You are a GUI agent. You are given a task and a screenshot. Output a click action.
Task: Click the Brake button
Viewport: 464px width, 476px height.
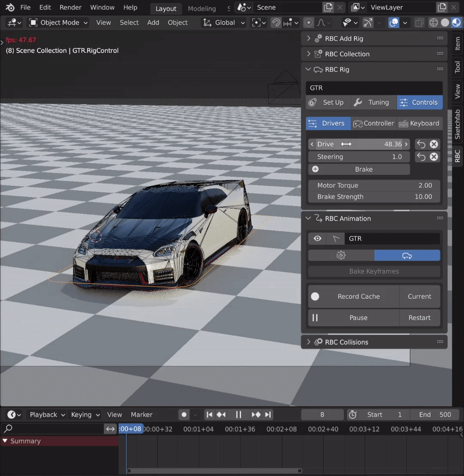click(x=359, y=169)
